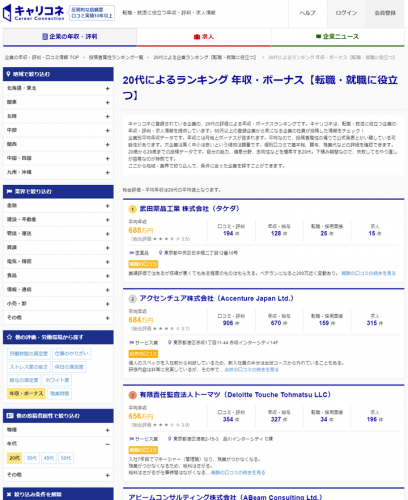Open Tohmatsu's 口コミ・評判 354件 count
This screenshot has height=500, width=408.
231,416
